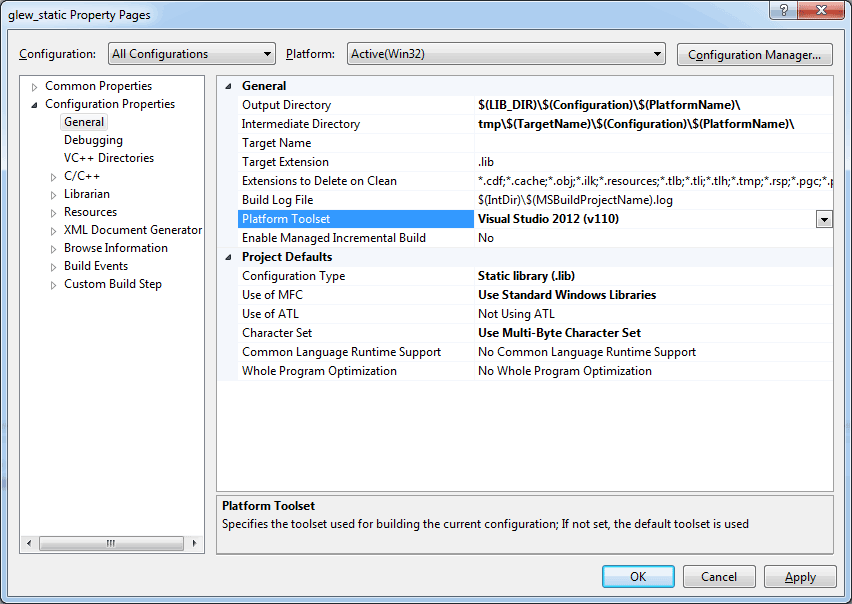Expand the C/C++ tree node arrow
The width and height of the screenshot is (852, 604).
pos(53,177)
